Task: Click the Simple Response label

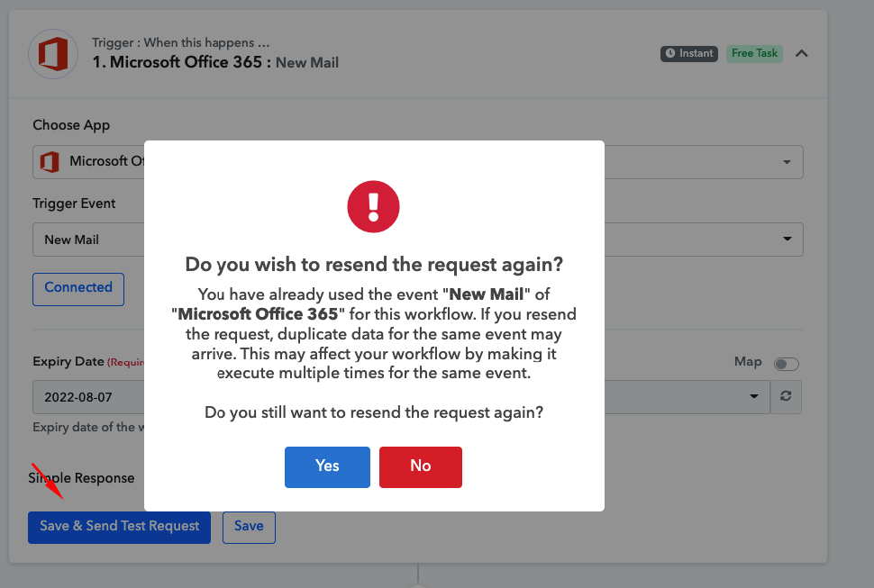Action: [x=81, y=478]
